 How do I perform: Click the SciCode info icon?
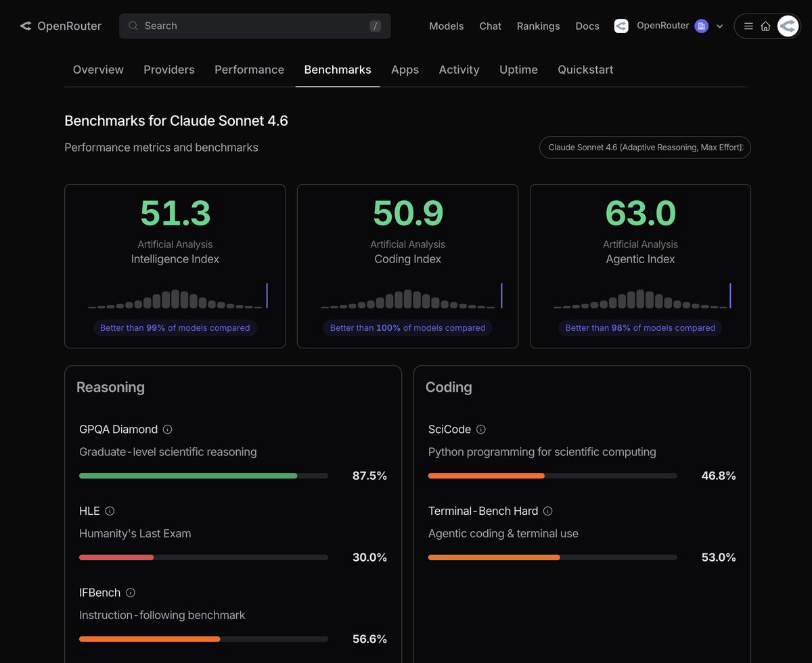click(481, 430)
